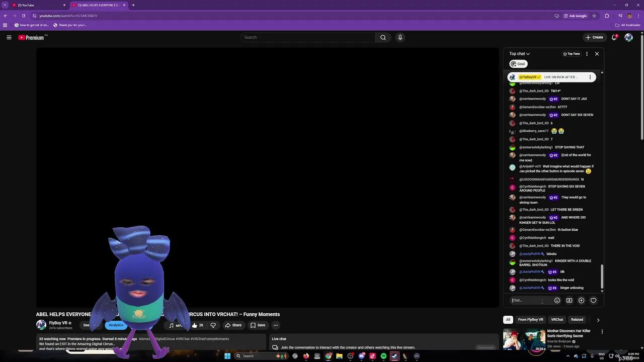Viewport: 644px width, 362px height.
Task: Open Windows Start menu
Action: 227,356
